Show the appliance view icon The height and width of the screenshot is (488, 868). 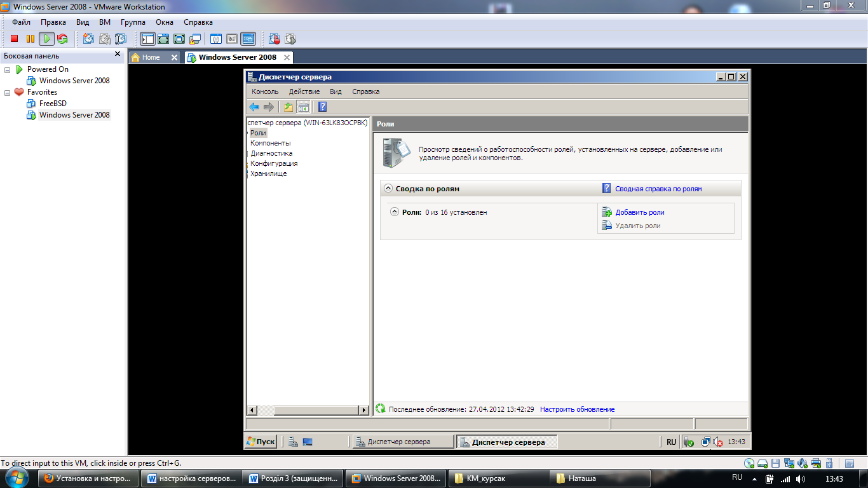(231, 39)
